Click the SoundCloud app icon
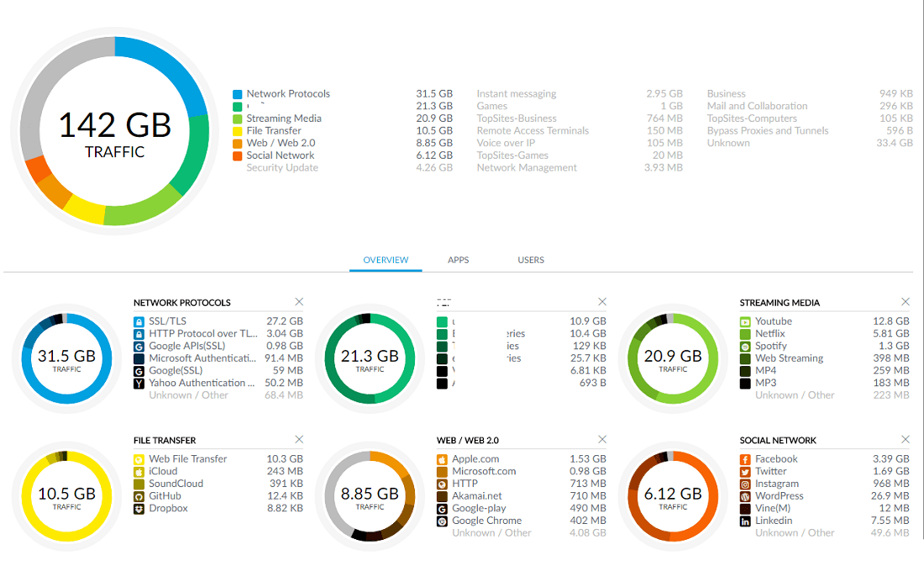The image size is (924, 571). [x=139, y=485]
